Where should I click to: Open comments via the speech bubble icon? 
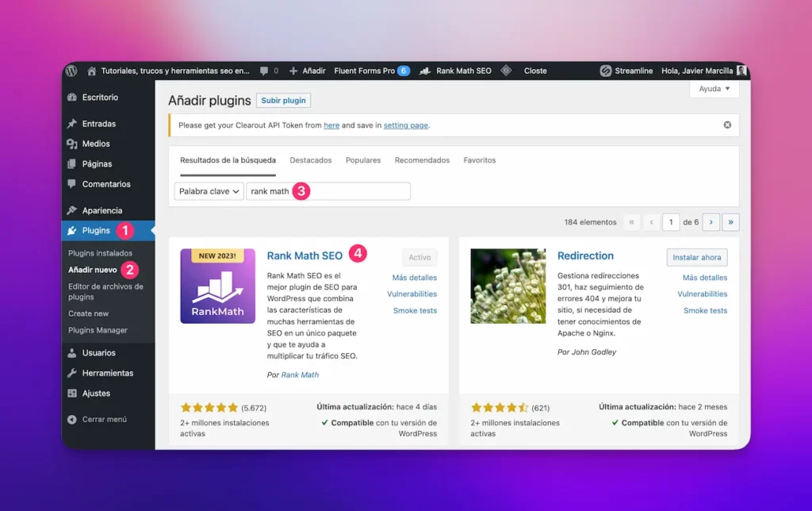[262, 71]
